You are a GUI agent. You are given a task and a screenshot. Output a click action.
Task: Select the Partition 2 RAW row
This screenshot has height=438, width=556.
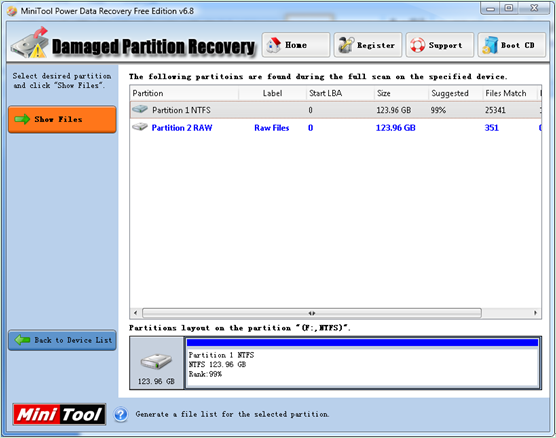[335, 128]
